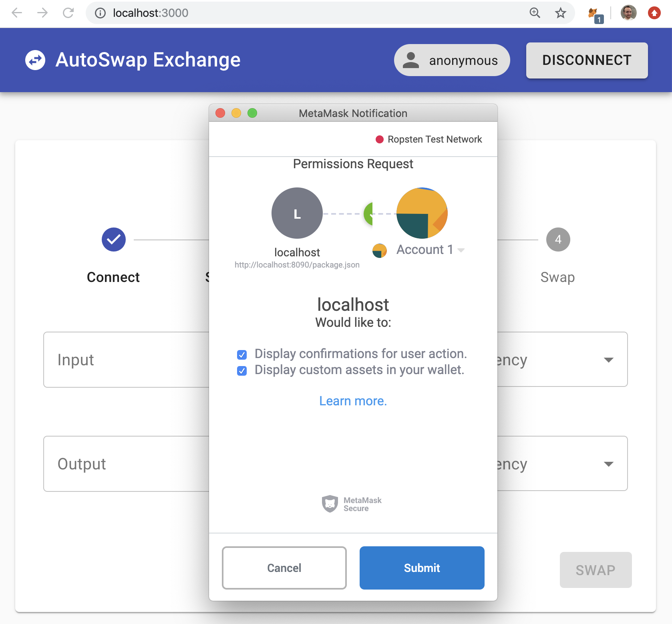Screen dimensions: 672x624
Task: Click the red update arrow icon
Action: tap(654, 13)
